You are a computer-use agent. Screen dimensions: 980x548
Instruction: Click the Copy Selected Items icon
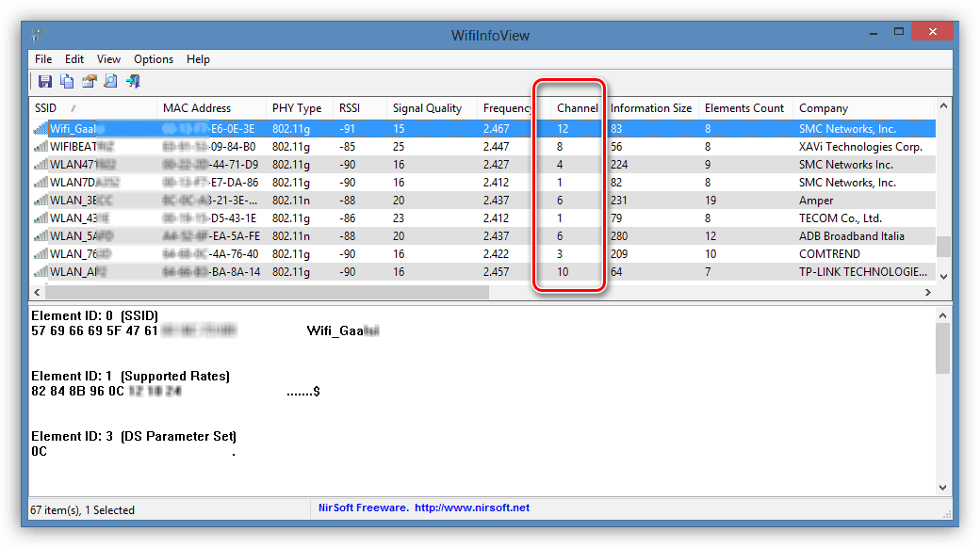67,82
